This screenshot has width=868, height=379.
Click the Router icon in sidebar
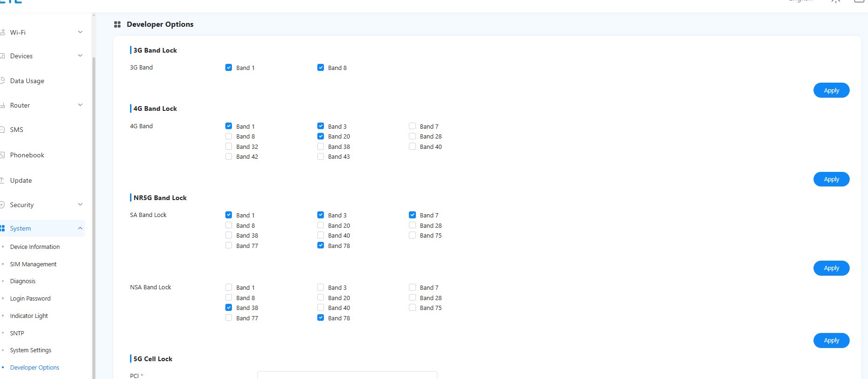(x=2, y=105)
